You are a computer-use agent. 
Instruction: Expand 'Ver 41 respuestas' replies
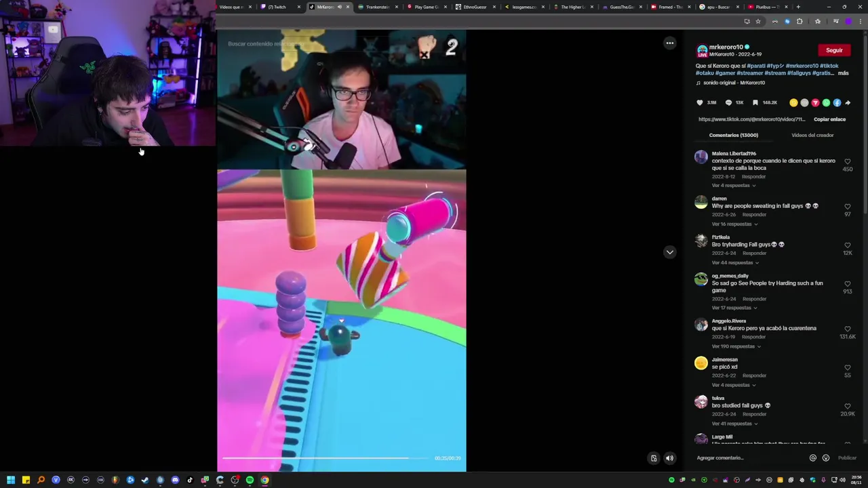click(734, 424)
